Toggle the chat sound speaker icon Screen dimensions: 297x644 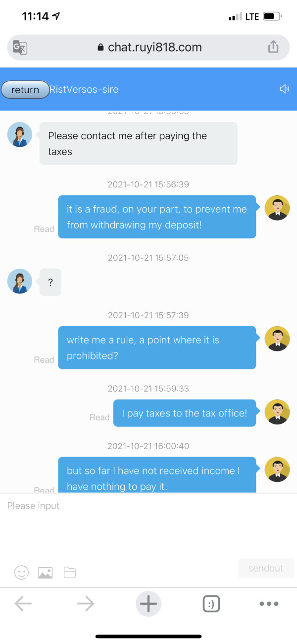pos(284,89)
